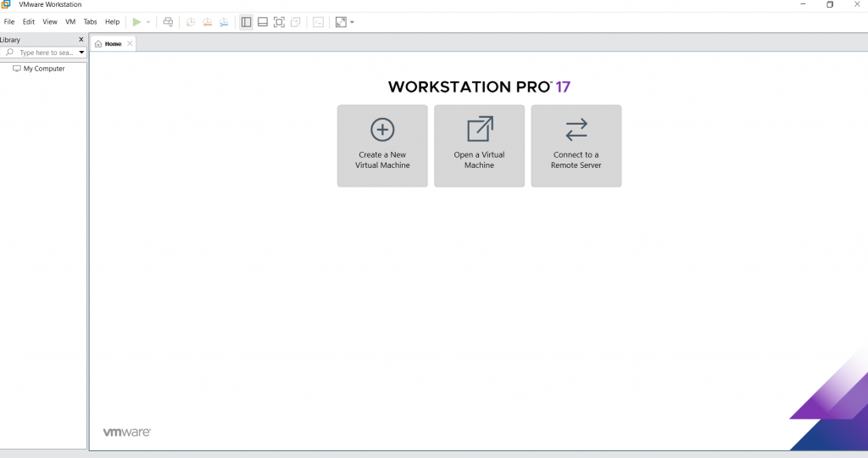The width and height of the screenshot is (868, 458).
Task: Open the Help menu
Action: [x=113, y=22]
